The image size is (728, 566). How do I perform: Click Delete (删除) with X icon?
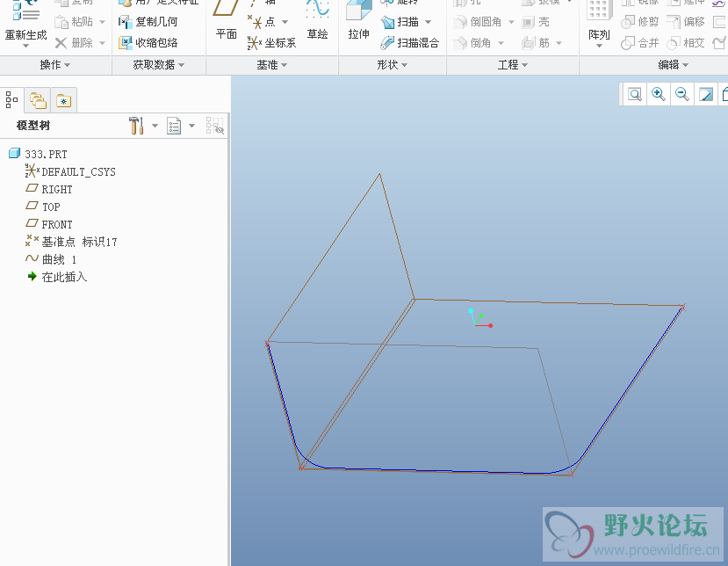75,43
